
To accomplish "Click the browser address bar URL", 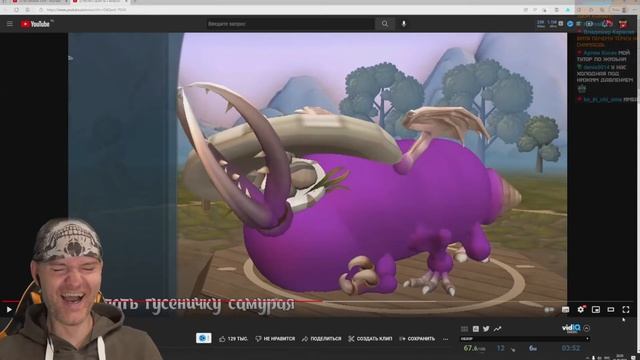I will 86,9.
